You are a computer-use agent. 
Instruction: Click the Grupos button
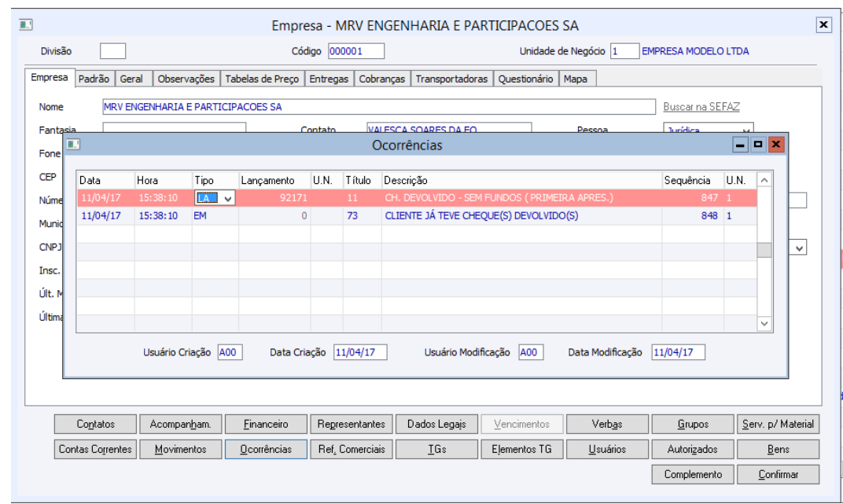693,424
